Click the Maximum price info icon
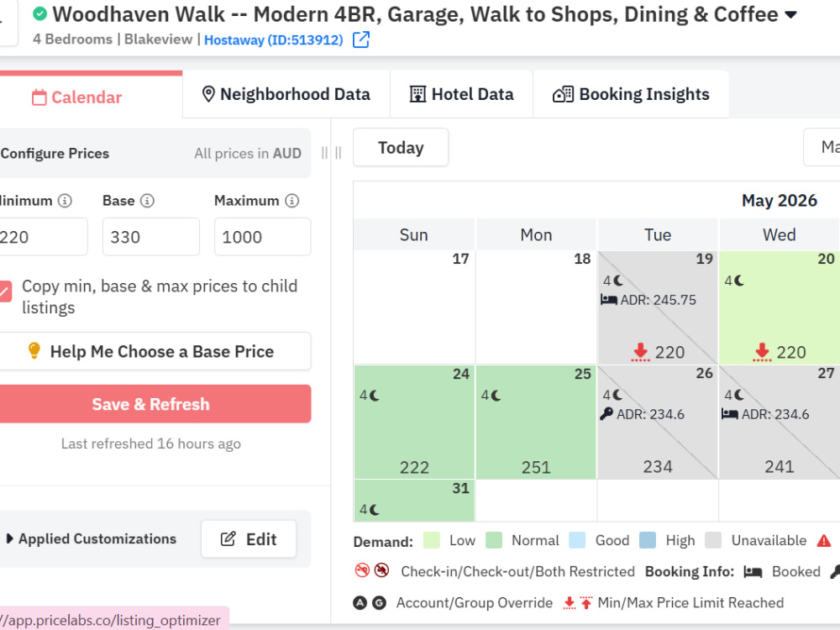This screenshot has width=840, height=630. [292, 201]
